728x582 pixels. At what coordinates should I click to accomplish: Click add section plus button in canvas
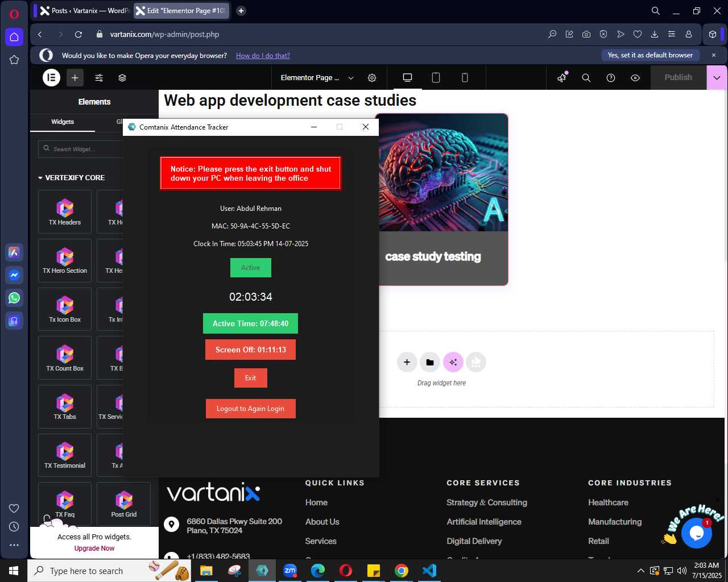(407, 362)
